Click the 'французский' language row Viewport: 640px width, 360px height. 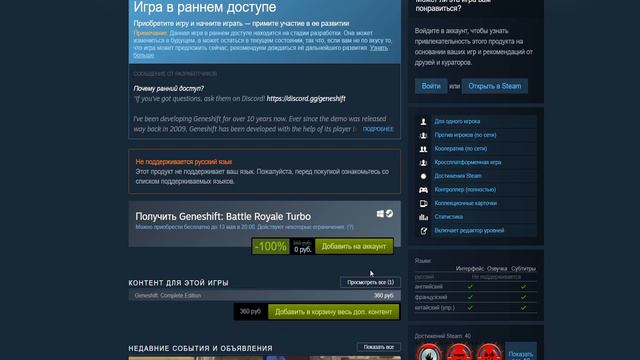(x=476, y=297)
